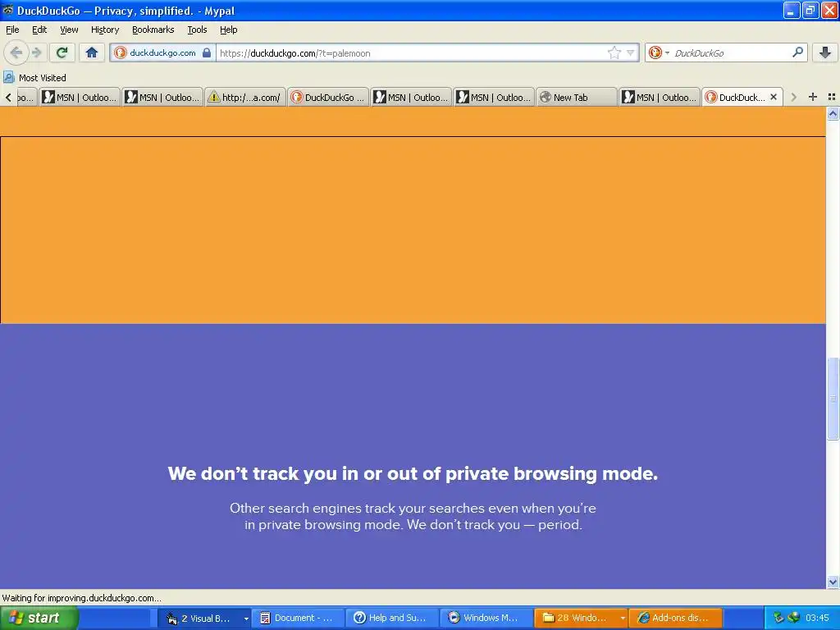Go back to the previous page
Viewport: 840px width, 630px height.
pos(16,52)
